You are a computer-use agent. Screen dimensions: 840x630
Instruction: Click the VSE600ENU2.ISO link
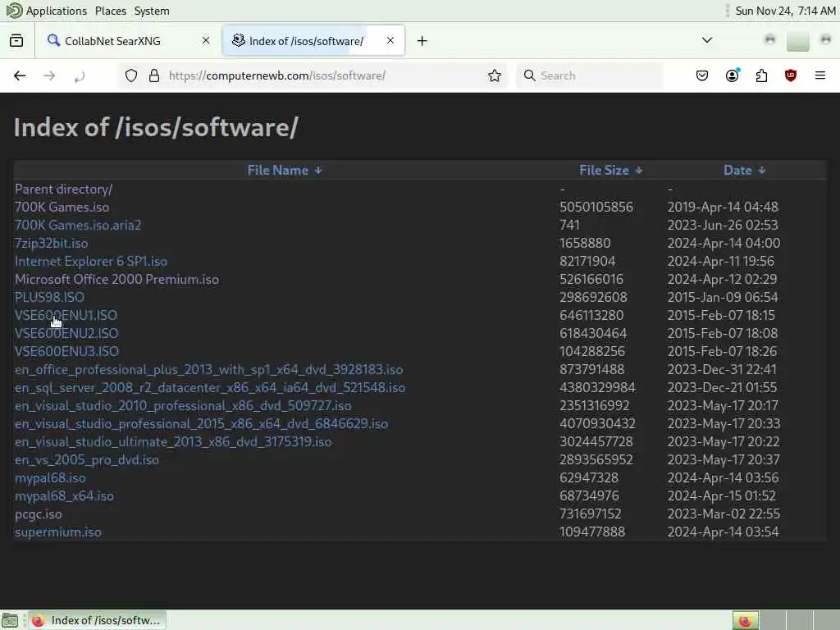click(66, 333)
